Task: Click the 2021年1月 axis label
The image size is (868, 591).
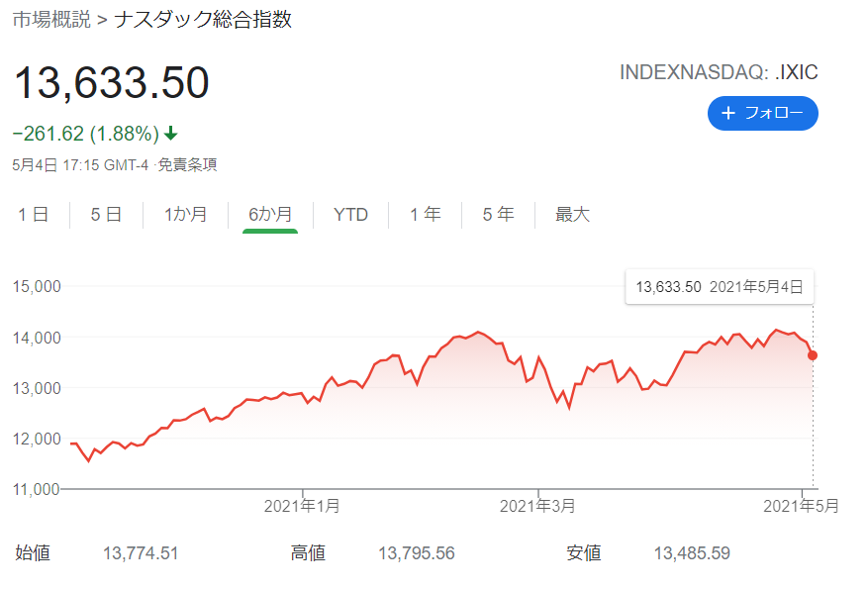Action: pos(302,506)
